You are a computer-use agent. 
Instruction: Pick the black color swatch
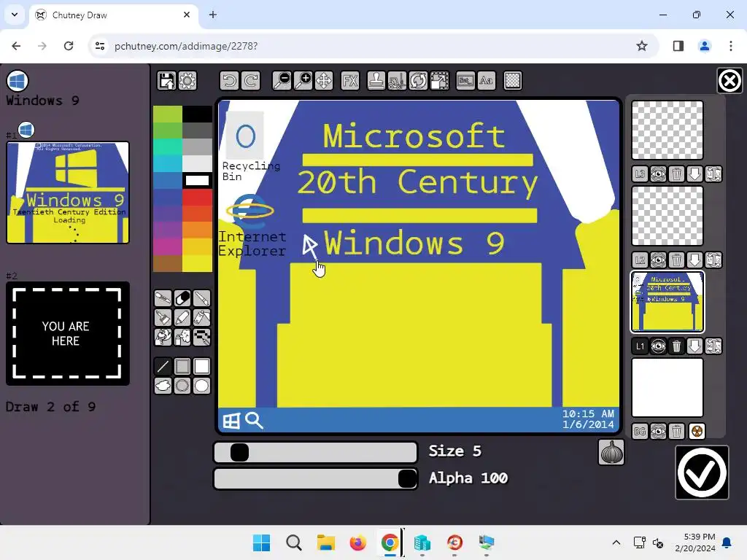pos(197,114)
